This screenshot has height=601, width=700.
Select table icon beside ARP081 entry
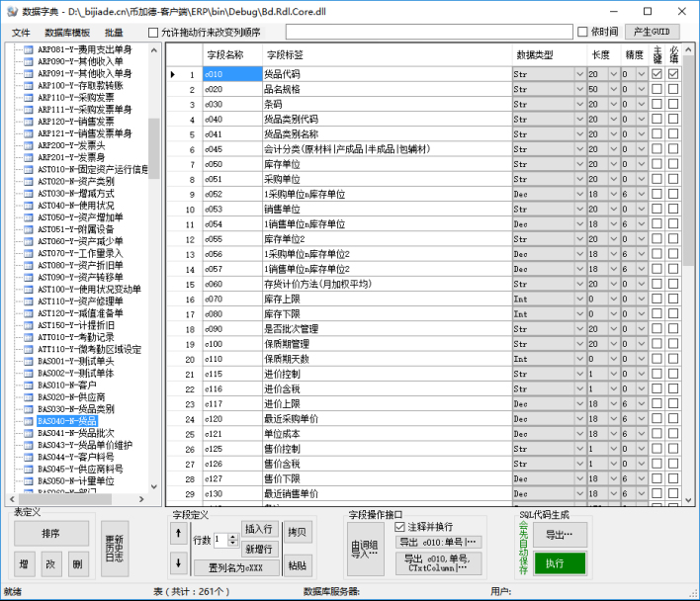[28, 49]
